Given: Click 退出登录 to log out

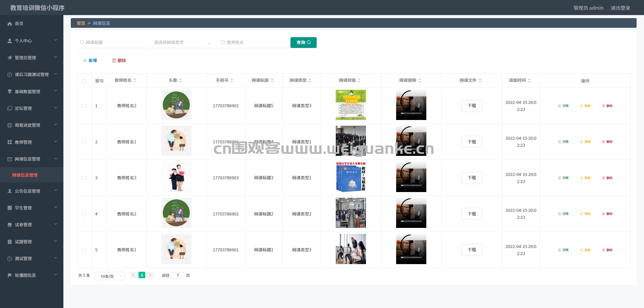Looking at the screenshot, I should [x=620, y=8].
